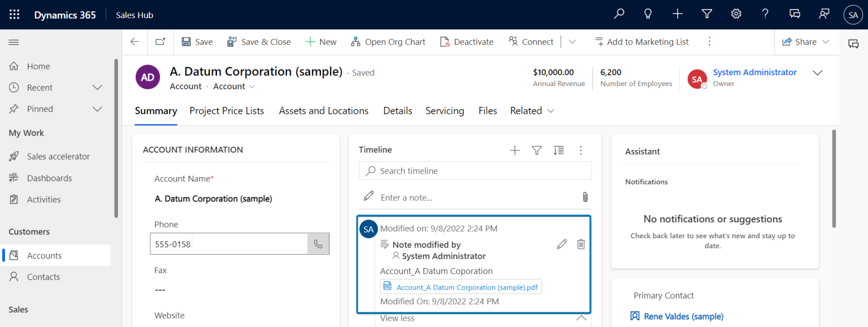Open Sales accelerator from the sidebar
Screen dimensions: 868x327
point(58,156)
